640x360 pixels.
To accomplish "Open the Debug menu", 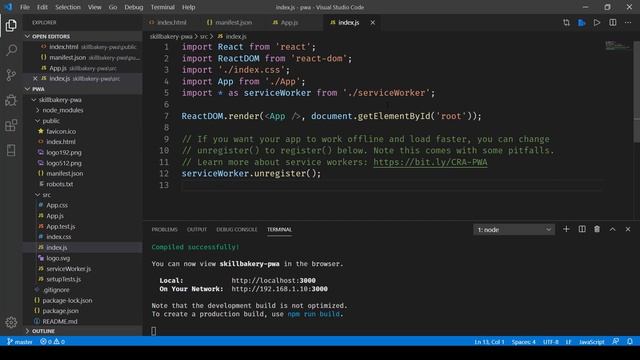I will point(133,7).
